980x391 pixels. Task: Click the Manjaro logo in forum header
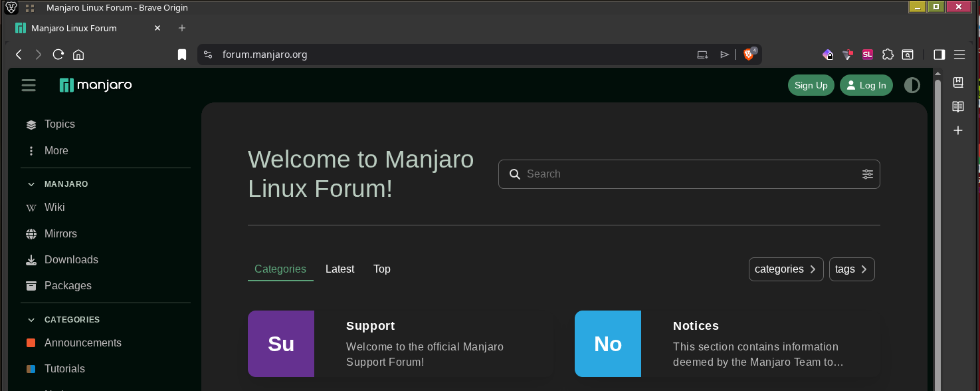(x=96, y=85)
